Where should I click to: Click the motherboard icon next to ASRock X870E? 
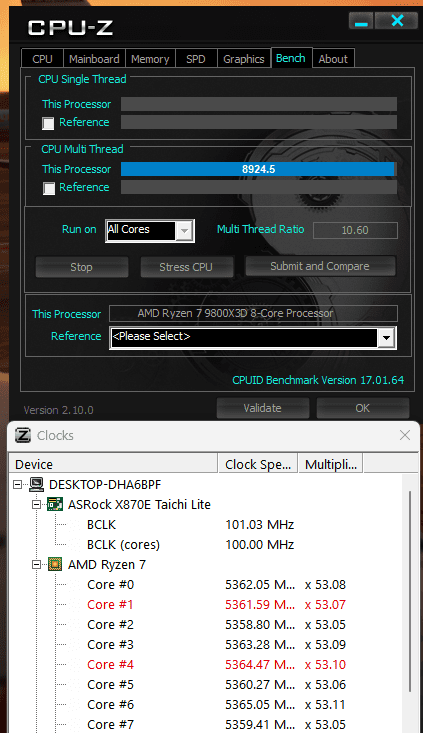(55, 504)
